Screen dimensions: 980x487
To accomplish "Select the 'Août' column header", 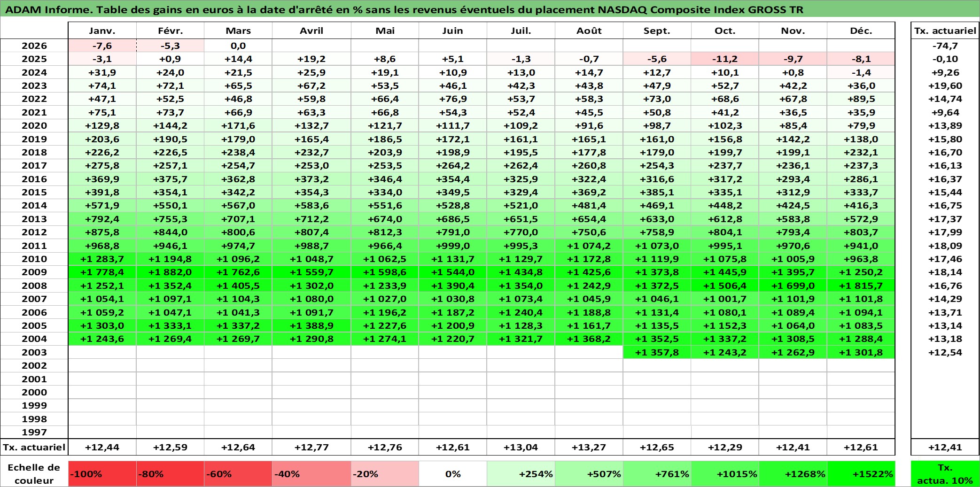I will (x=589, y=31).
